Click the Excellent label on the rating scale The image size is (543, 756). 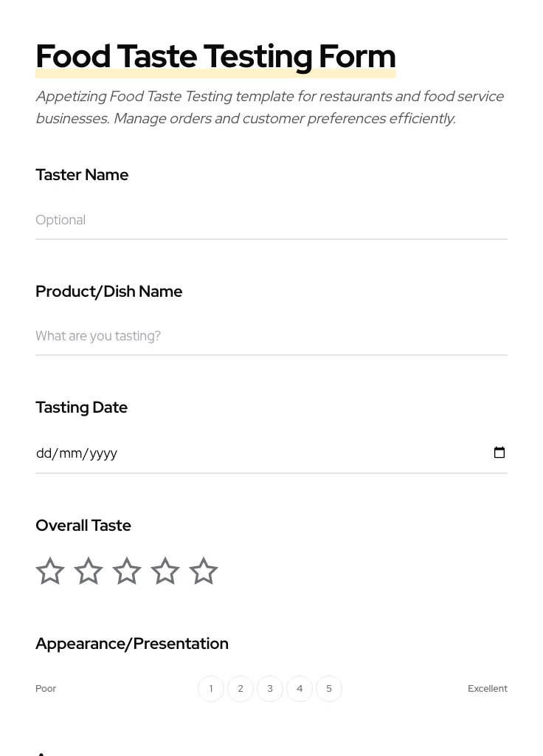tap(488, 688)
